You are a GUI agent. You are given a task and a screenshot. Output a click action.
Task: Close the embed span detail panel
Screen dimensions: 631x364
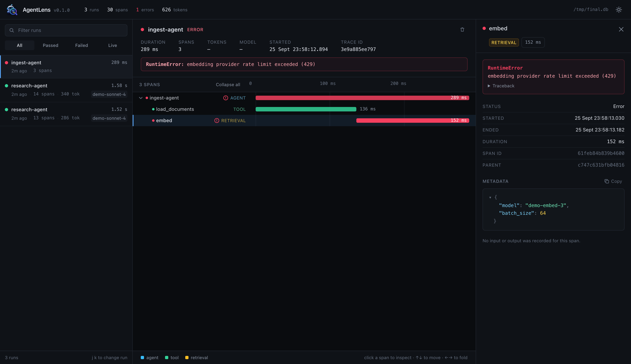tap(621, 29)
